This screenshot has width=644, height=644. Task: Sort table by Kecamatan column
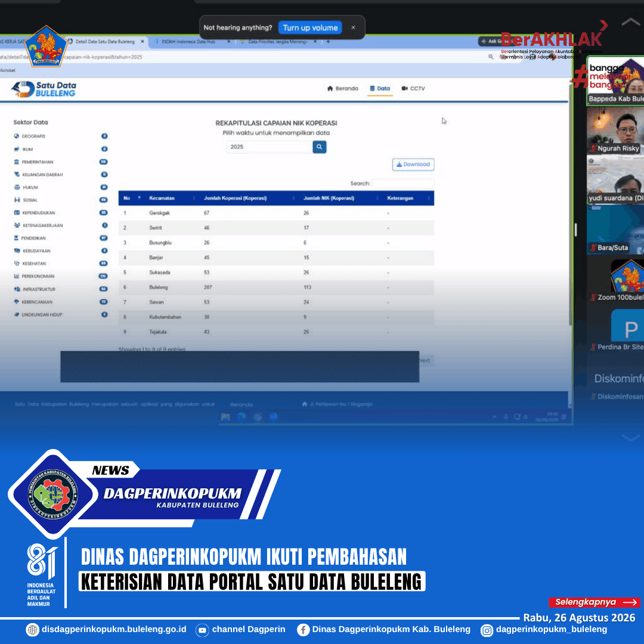171,198
